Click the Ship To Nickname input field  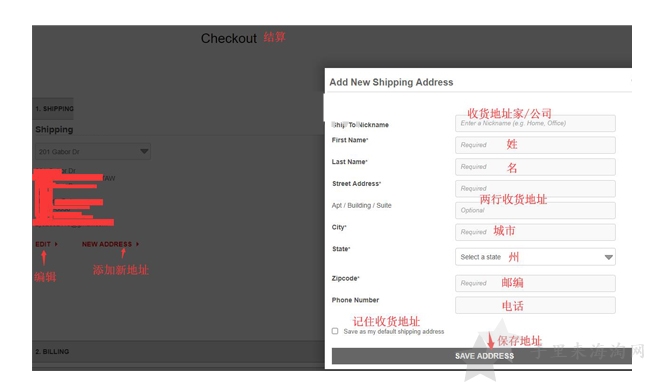coord(535,123)
